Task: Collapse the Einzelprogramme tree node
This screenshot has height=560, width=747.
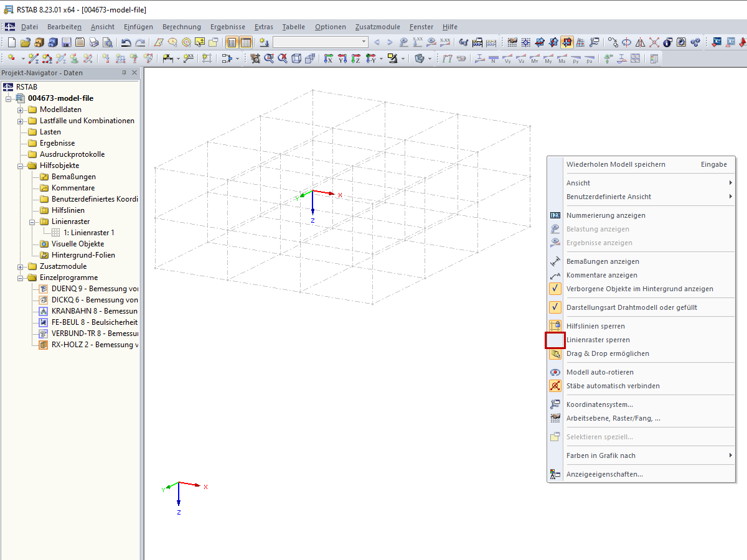Action: (x=21, y=278)
